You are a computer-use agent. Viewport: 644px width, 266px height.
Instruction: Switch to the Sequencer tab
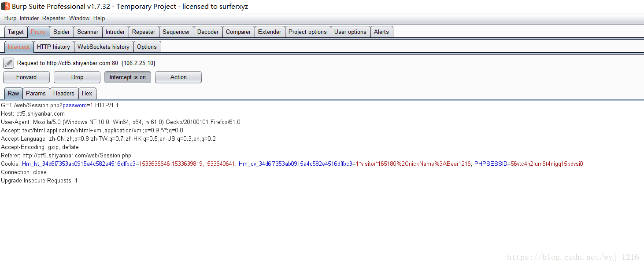click(176, 32)
